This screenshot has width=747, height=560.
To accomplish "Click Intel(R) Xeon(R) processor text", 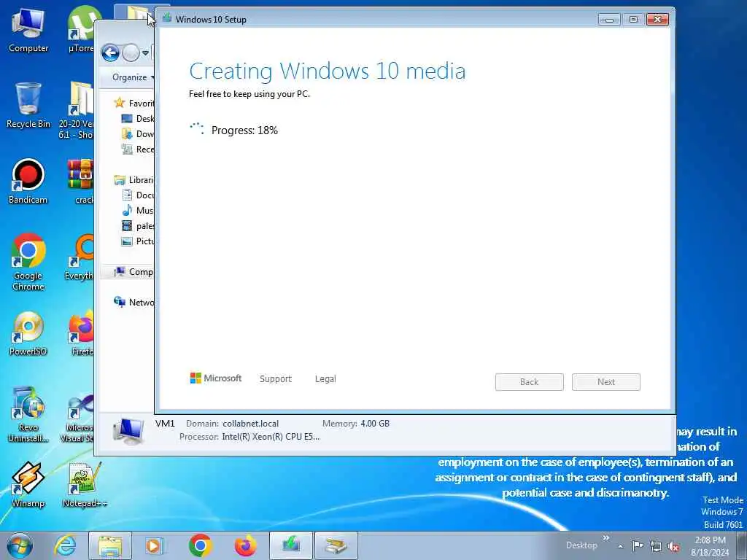I will (271, 436).
